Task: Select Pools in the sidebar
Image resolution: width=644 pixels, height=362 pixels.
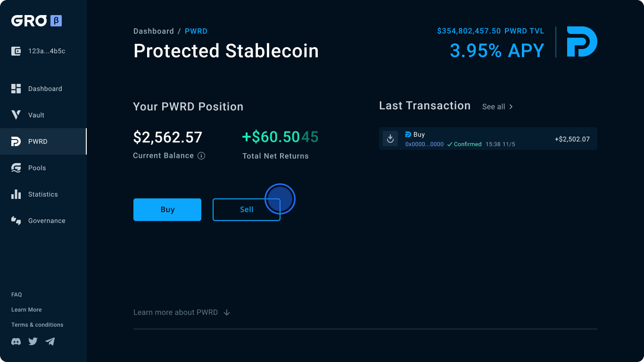Action: point(37,168)
